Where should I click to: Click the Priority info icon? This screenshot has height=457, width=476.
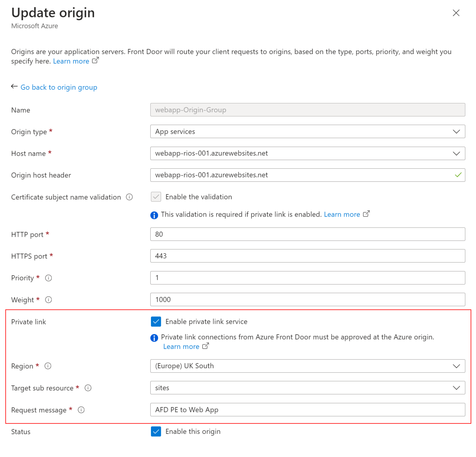click(48, 278)
